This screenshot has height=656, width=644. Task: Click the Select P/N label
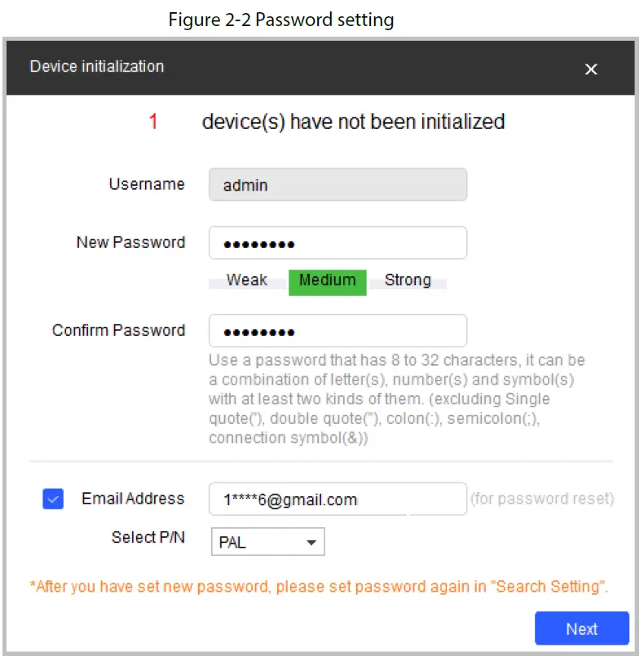coord(148,538)
